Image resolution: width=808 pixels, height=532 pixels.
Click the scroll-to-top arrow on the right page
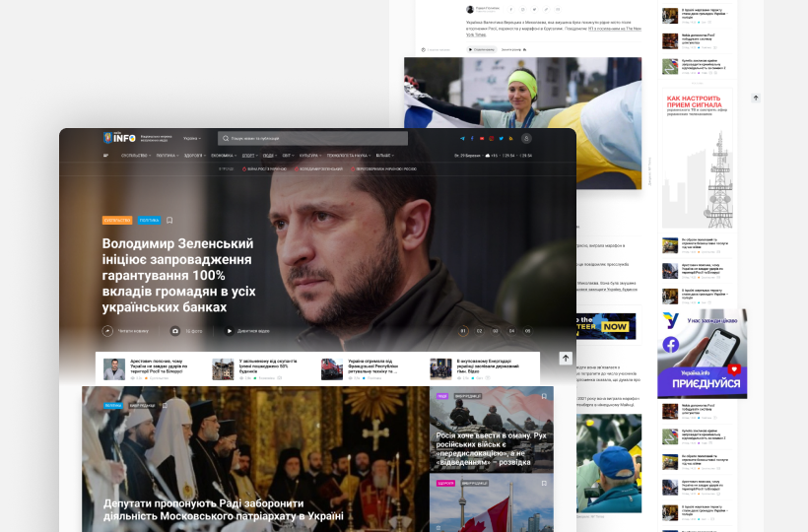pyautogui.click(x=756, y=98)
